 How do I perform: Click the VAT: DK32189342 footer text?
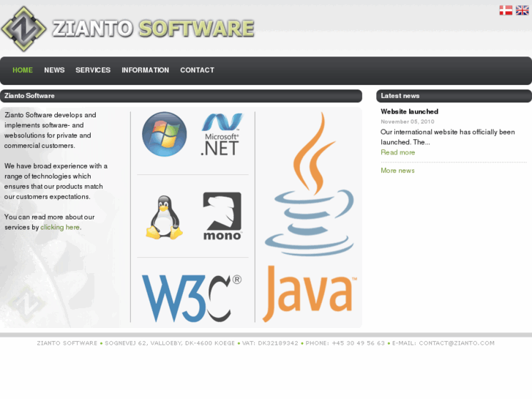270,343
